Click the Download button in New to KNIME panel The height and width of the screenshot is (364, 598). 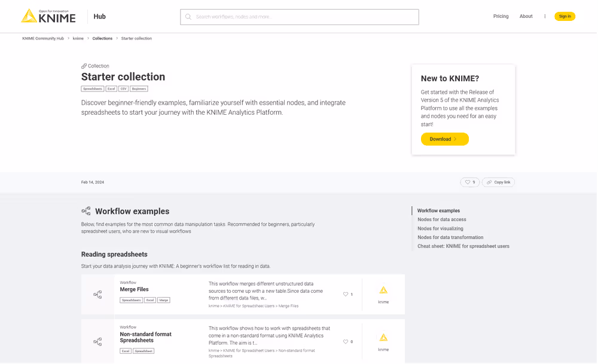pos(444,138)
